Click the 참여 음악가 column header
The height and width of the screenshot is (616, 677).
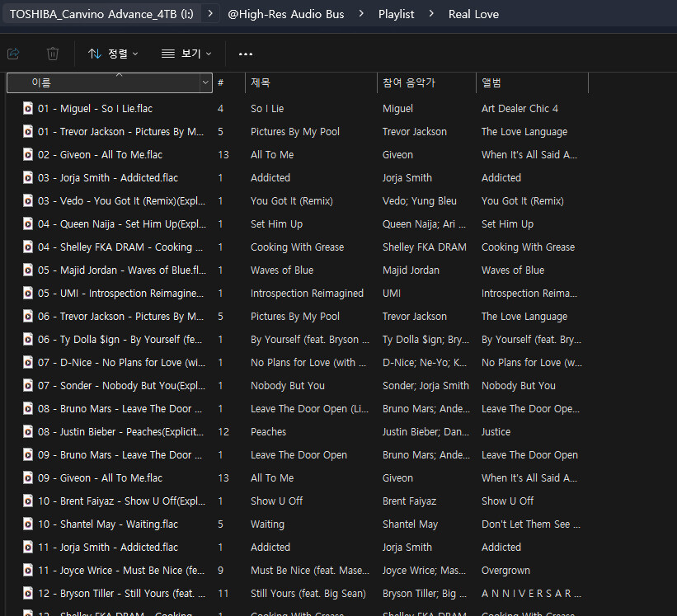pos(408,83)
